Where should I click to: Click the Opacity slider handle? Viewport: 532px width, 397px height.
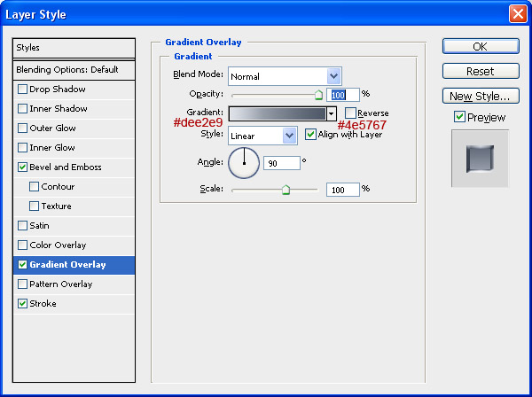(318, 95)
